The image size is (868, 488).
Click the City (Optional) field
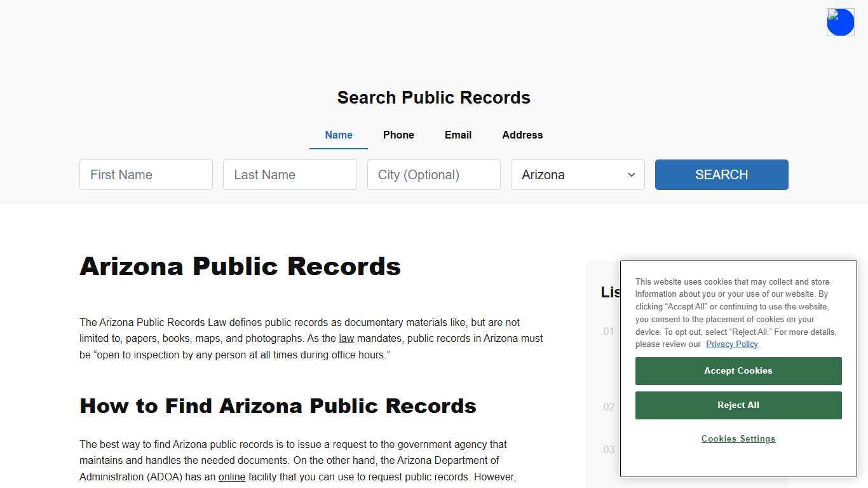pyautogui.click(x=433, y=175)
